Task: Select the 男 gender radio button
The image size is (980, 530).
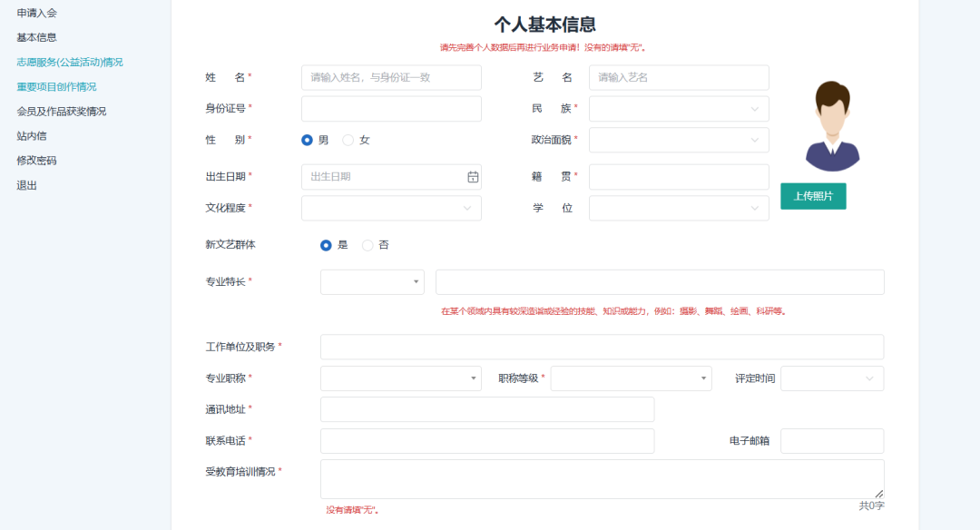Action: [307, 140]
